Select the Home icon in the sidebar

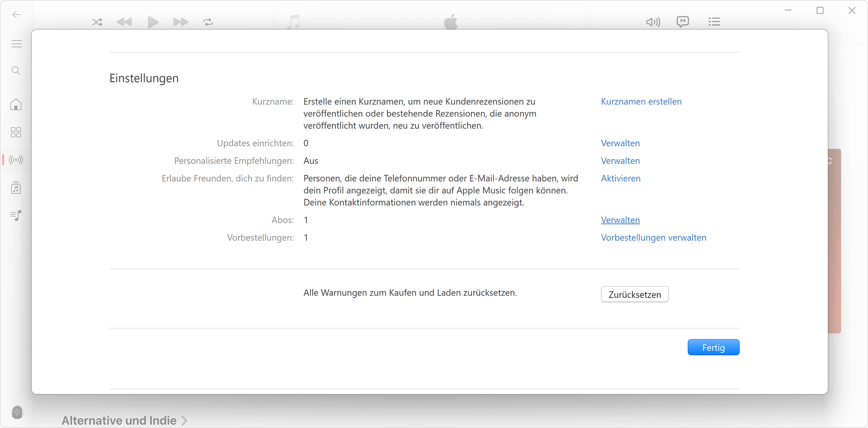pos(15,105)
